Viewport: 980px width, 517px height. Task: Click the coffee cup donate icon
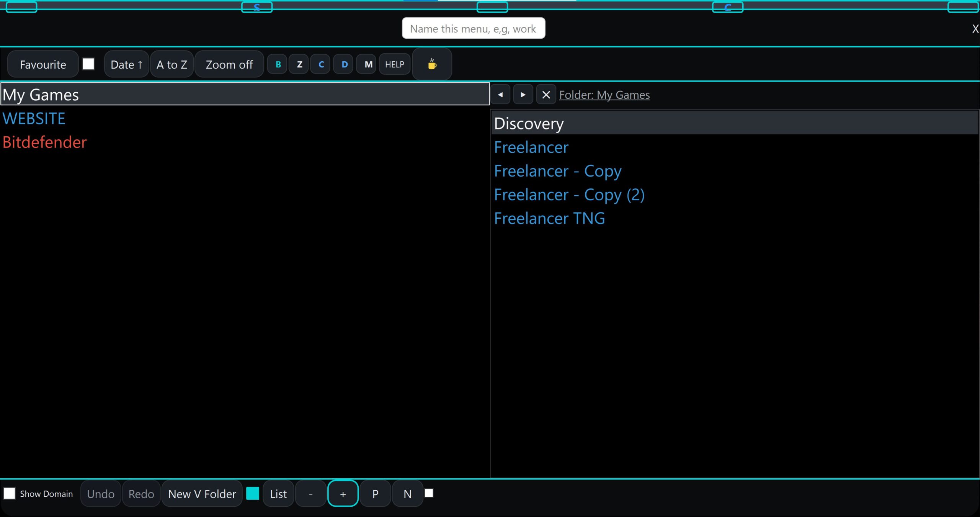432,64
